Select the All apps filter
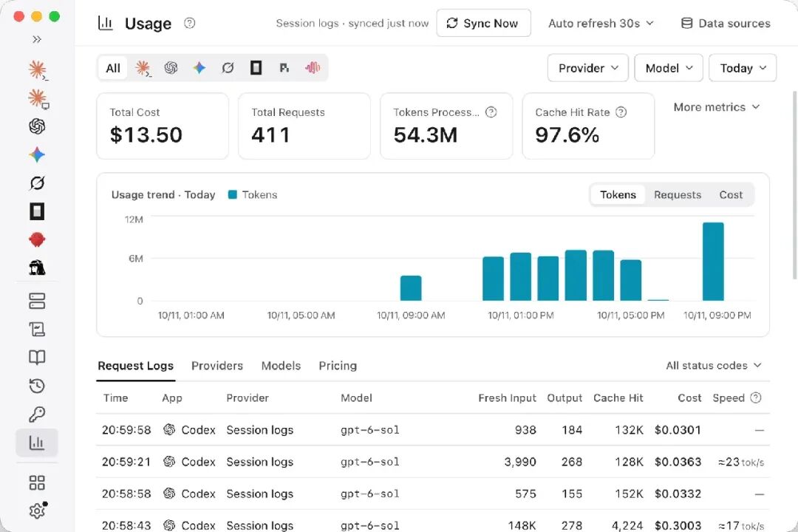Screen dimensions: 798x532 [x=113, y=68]
